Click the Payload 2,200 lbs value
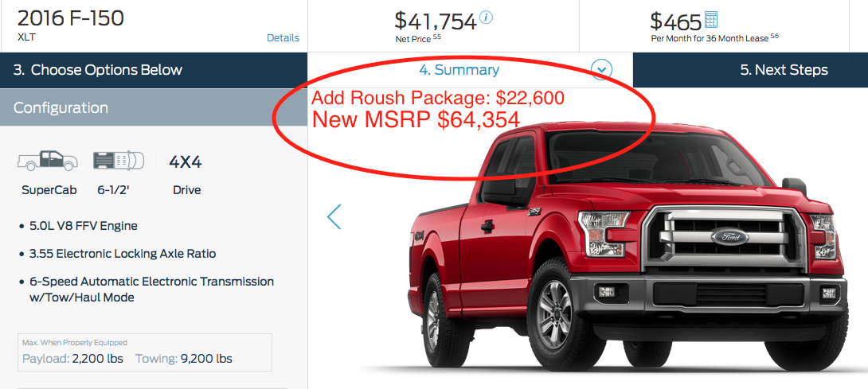This screenshot has width=868, height=389. [72, 359]
